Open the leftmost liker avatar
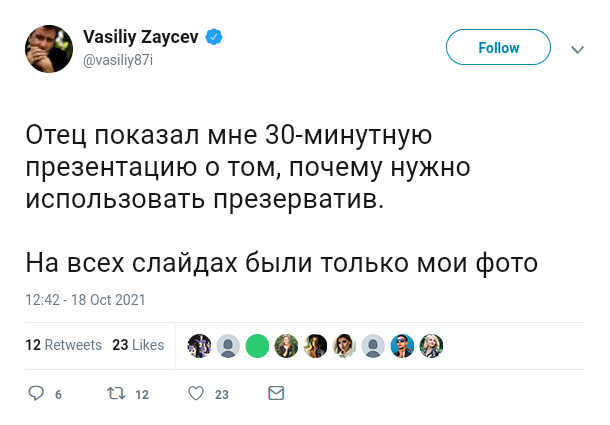Image resolution: width=610 pixels, height=425 pixels. pos(200,345)
